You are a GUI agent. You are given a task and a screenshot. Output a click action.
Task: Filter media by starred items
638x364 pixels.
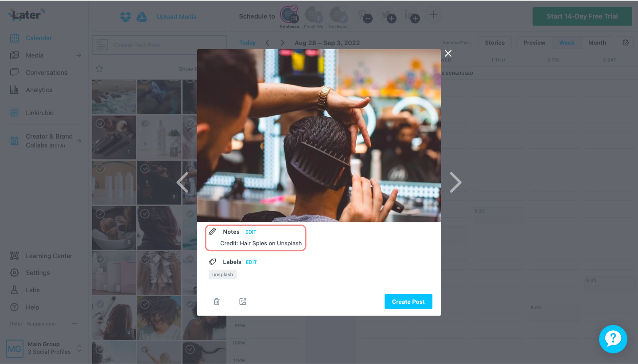click(x=99, y=69)
